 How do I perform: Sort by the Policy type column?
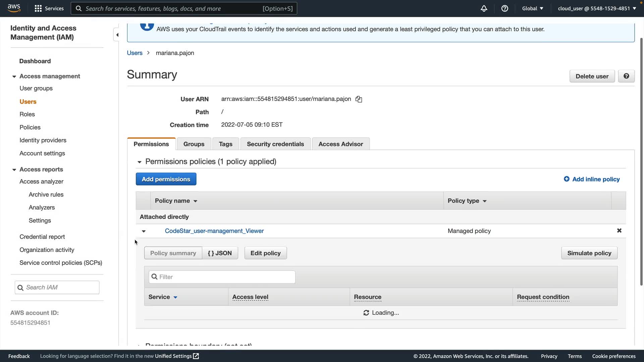tap(467, 201)
